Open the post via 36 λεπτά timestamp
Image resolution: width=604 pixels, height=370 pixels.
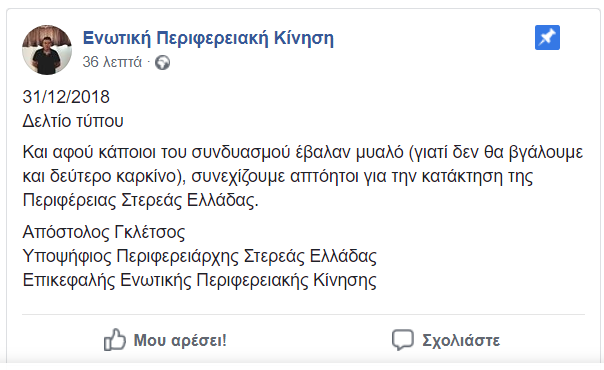112,62
